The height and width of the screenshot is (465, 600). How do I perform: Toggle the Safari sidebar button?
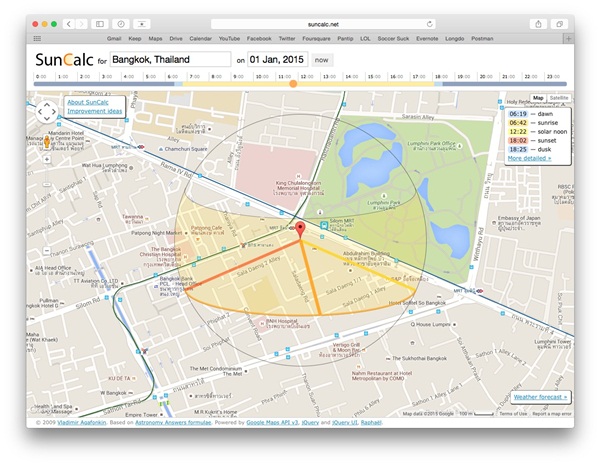(99, 24)
